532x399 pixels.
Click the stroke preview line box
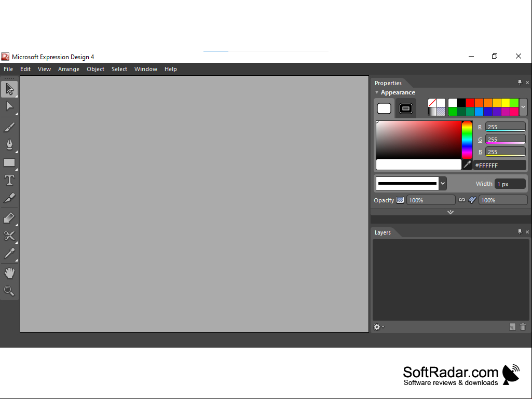(x=407, y=184)
